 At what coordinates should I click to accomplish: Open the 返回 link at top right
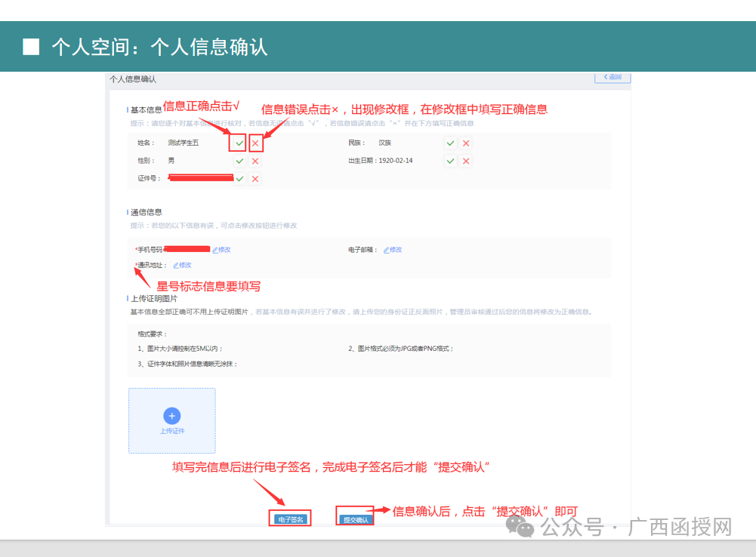coord(612,77)
